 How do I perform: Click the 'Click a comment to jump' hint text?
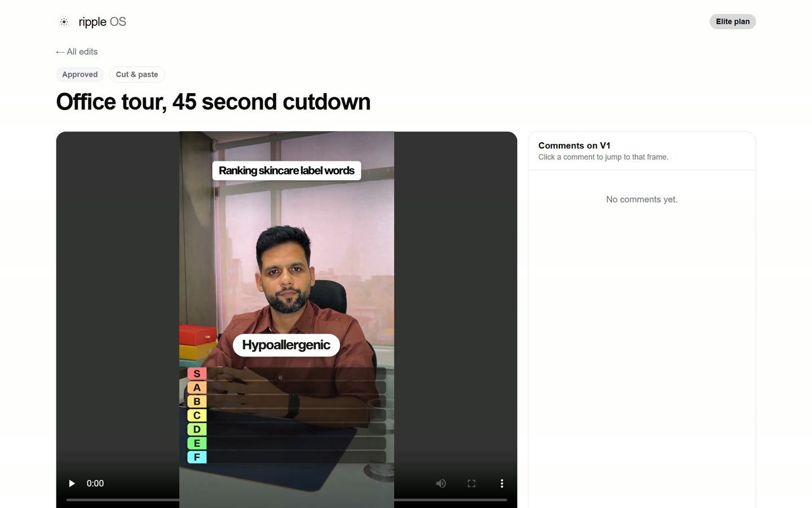[603, 157]
